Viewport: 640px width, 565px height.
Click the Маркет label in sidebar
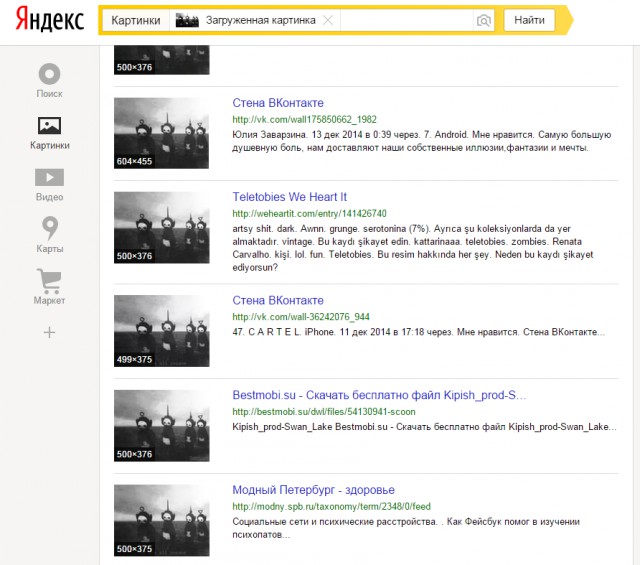click(49, 300)
